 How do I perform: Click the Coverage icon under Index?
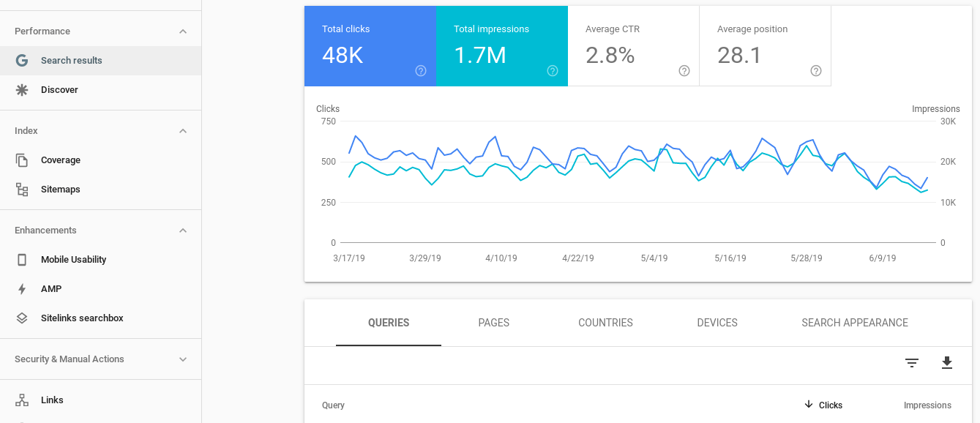tap(23, 160)
